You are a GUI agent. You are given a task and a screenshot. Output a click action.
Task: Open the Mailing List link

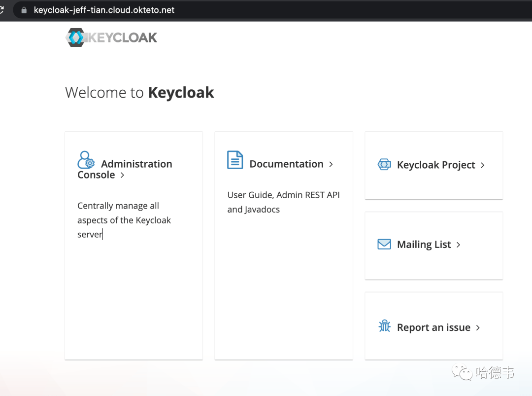[x=424, y=244]
